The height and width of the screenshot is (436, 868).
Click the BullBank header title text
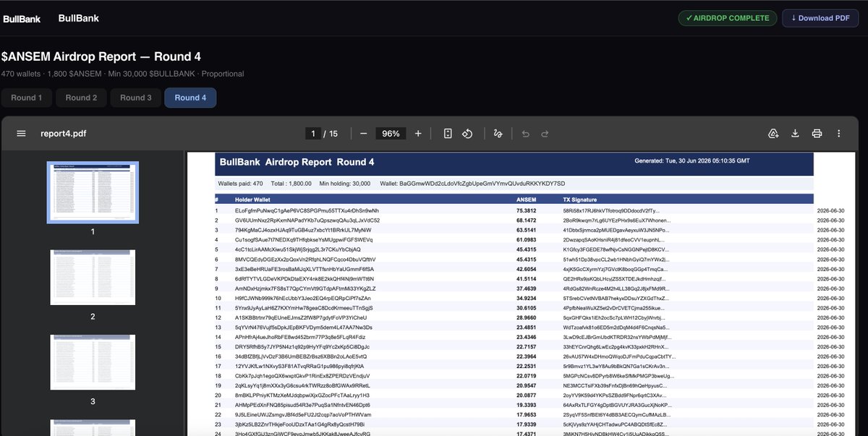pyautogui.click(x=78, y=18)
